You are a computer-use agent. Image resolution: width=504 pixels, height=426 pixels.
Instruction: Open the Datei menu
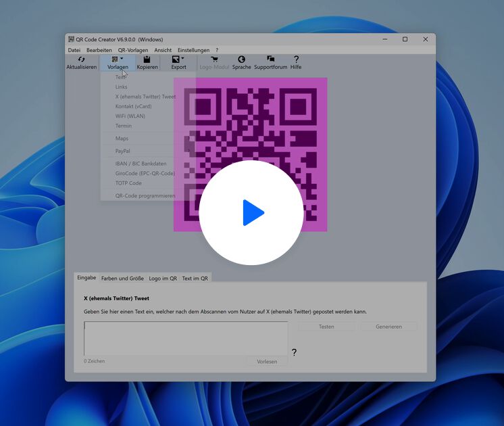coord(74,50)
